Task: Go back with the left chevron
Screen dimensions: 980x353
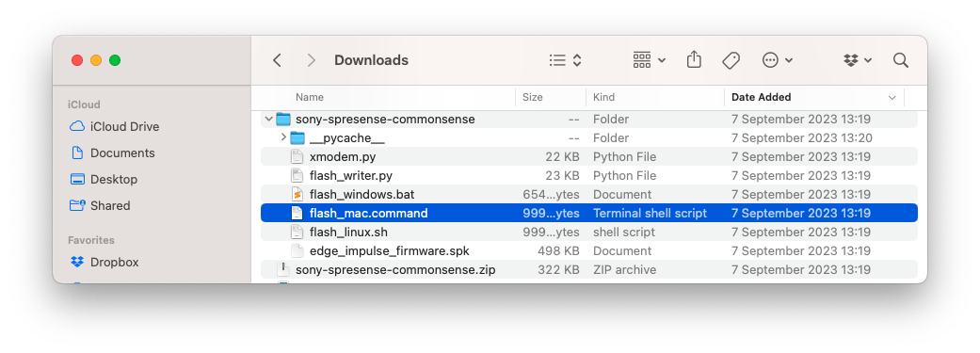Action: coord(278,60)
